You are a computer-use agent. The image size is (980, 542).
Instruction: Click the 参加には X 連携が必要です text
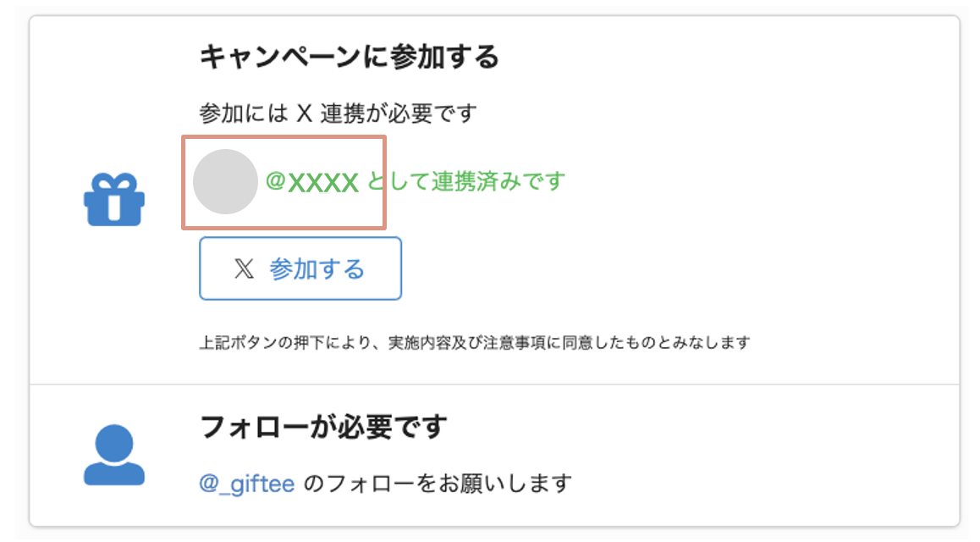pyautogui.click(x=338, y=112)
